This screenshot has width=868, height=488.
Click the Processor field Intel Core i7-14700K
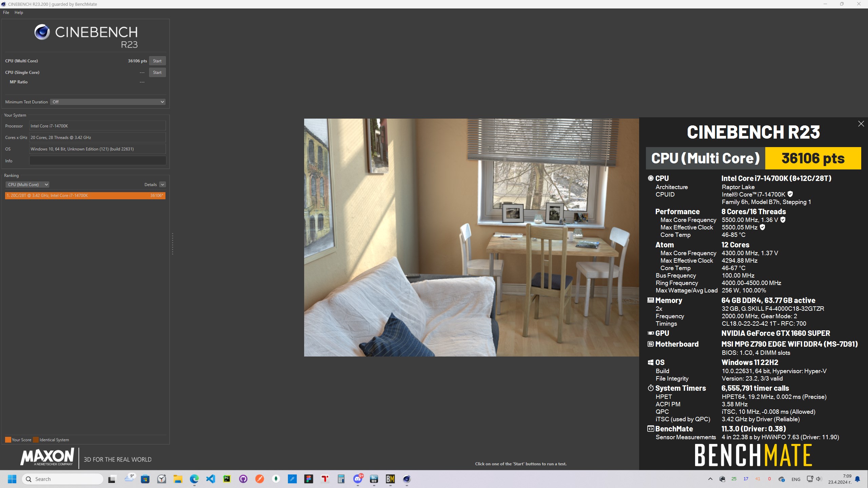pyautogui.click(x=97, y=126)
